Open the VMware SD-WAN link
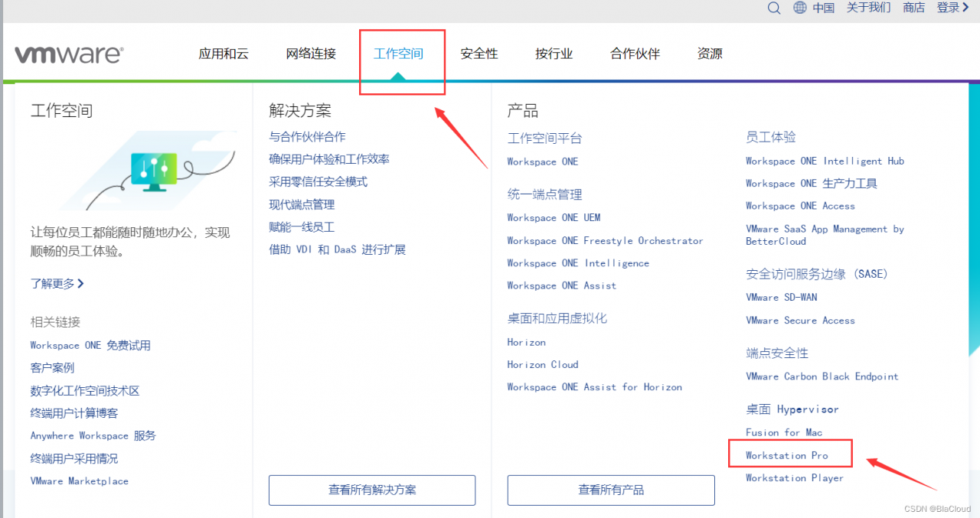The height and width of the screenshot is (518, 980). [782, 297]
